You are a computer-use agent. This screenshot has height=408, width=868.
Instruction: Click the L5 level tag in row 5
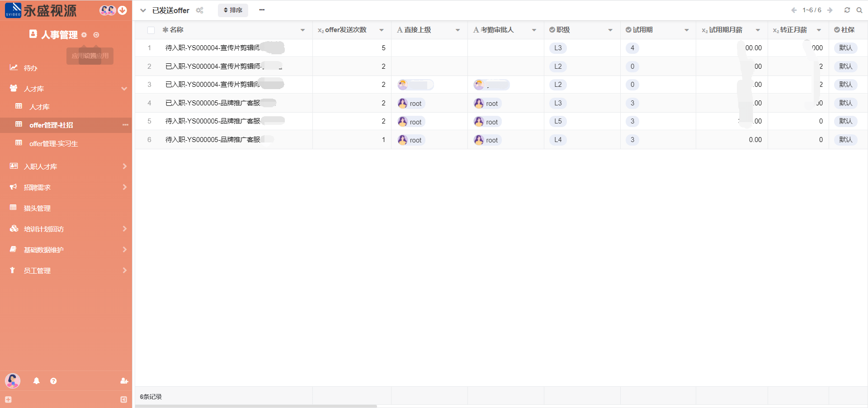coord(558,121)
